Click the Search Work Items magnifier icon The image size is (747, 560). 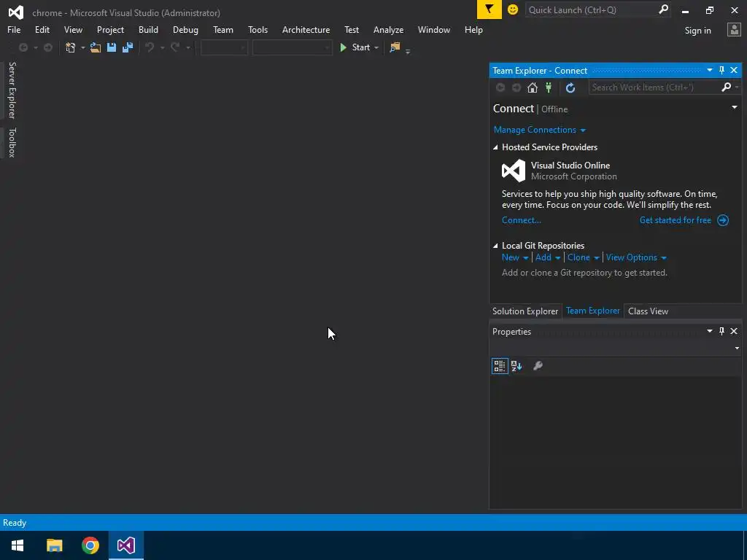[726, 87]
